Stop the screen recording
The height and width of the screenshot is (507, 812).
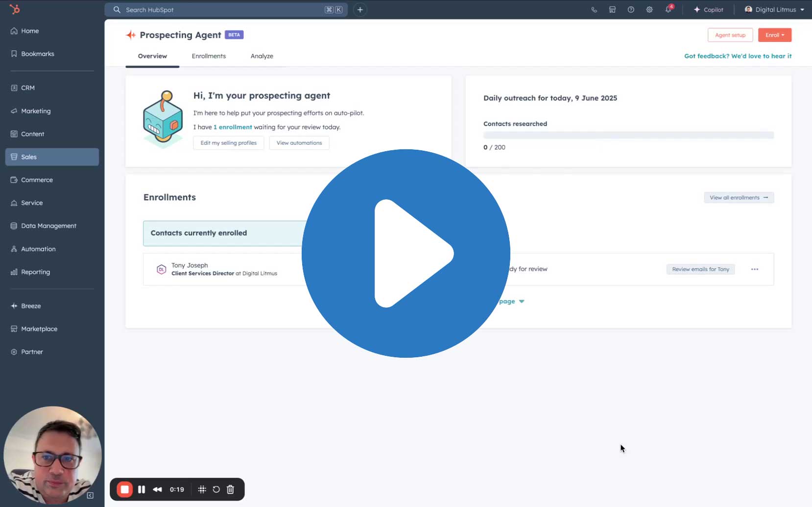point(125,489)
